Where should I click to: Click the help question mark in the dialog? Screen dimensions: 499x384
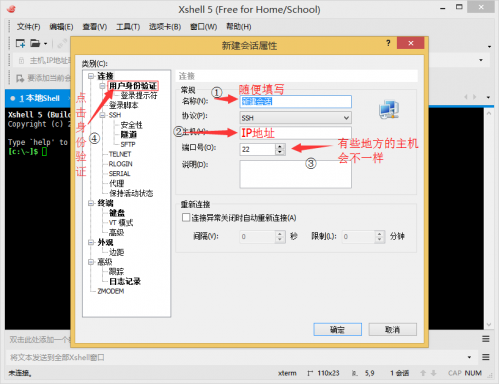click(388, 43)
